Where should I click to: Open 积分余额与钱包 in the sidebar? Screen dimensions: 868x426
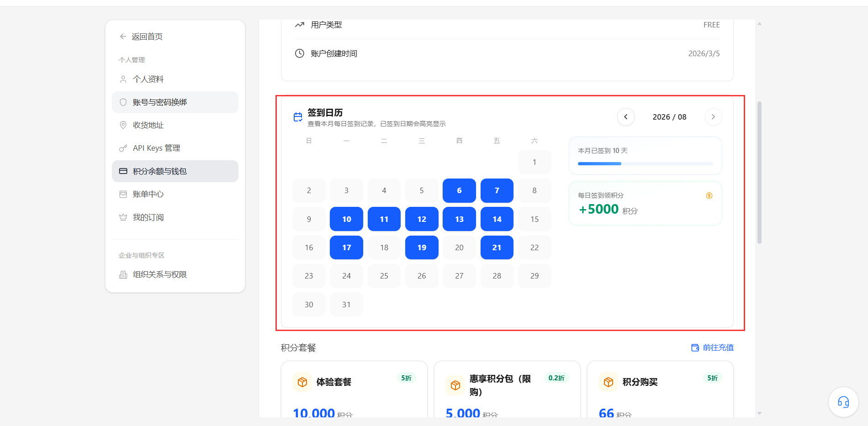point(175,171)
